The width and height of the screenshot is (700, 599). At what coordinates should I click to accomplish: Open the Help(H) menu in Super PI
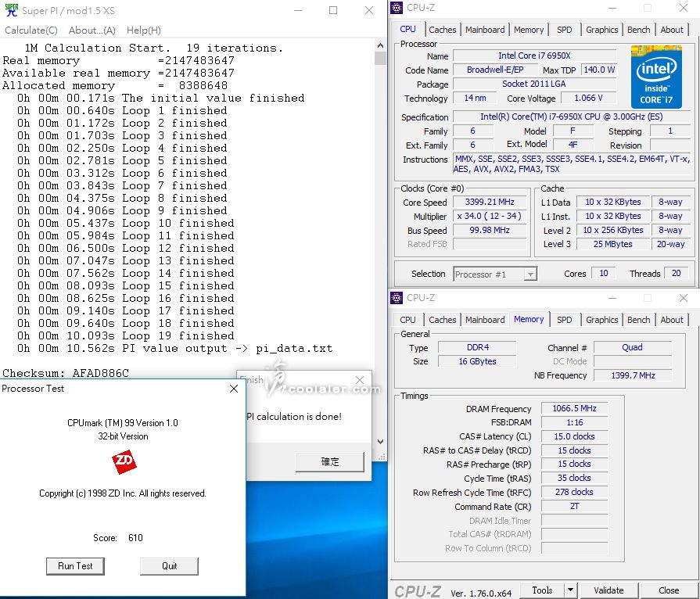coord(144,30)
